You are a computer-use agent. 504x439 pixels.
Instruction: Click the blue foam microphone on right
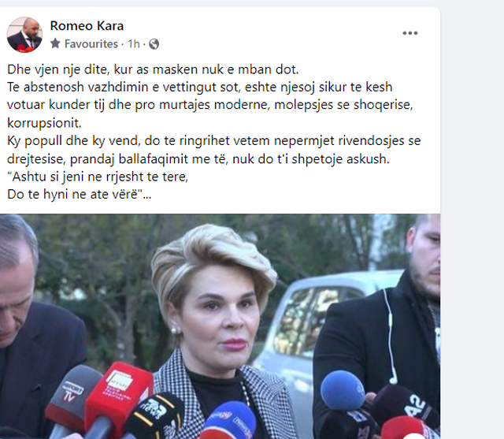point(343,390)
